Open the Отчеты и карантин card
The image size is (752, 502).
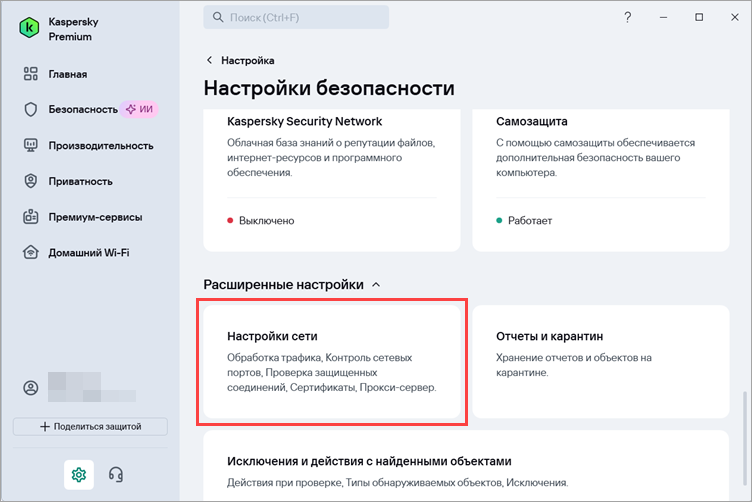pos(601,362)
